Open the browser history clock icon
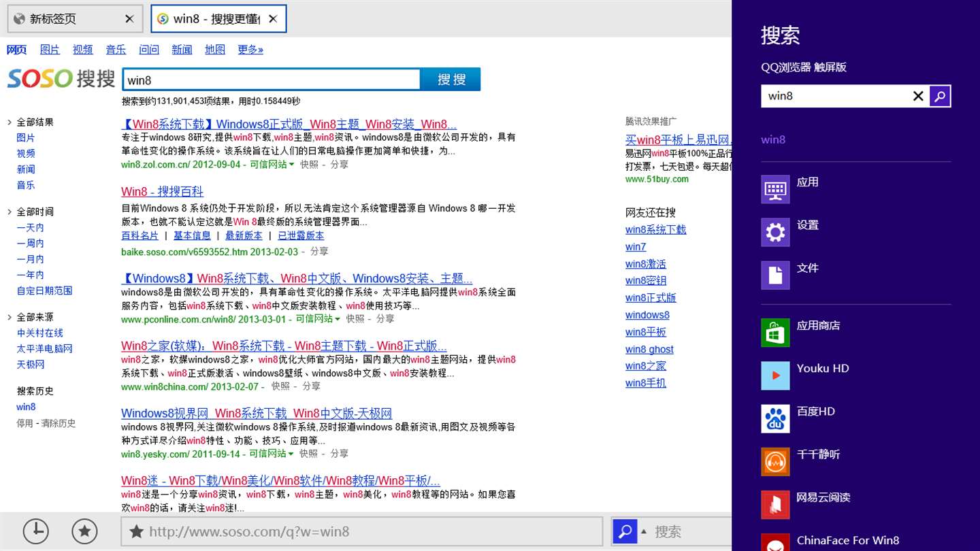This screenshot has width=980, height=551. coord(36,531)
